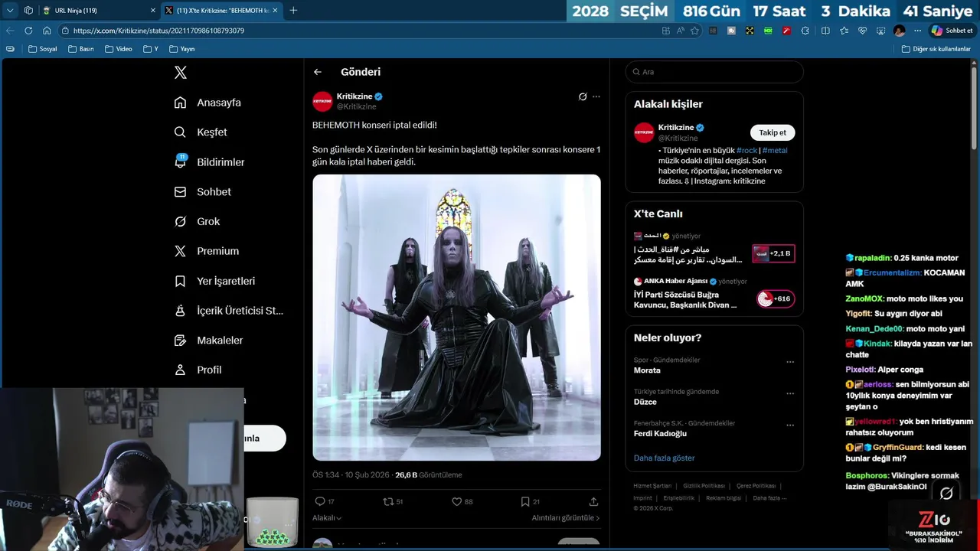Open ANKA Haber Ajansı live with +616
The image size is (980, 551).
click(x=714, y=294)
